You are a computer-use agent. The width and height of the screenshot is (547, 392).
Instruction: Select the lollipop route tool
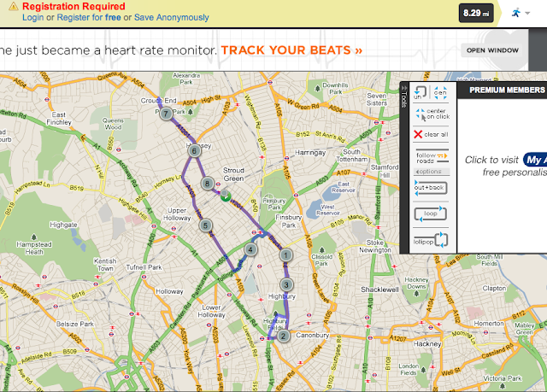click(431, 240)
